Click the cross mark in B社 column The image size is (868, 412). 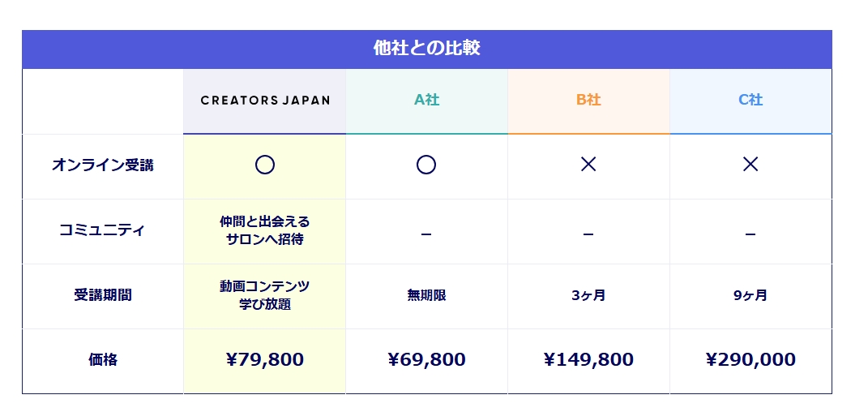coord(588,165)
